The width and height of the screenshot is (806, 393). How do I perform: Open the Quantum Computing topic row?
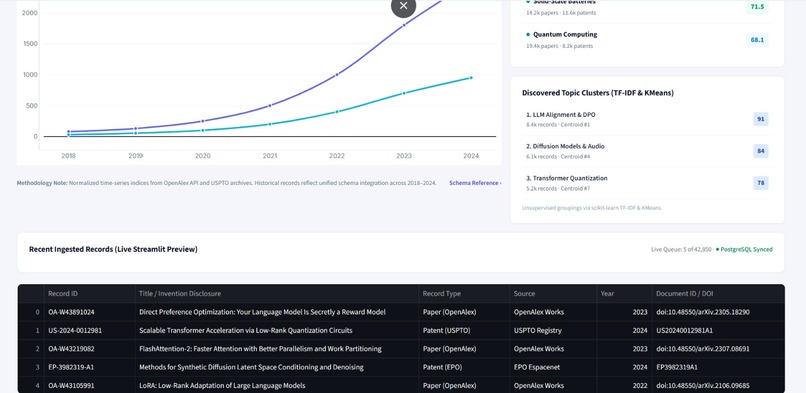(x=647, y=40)
